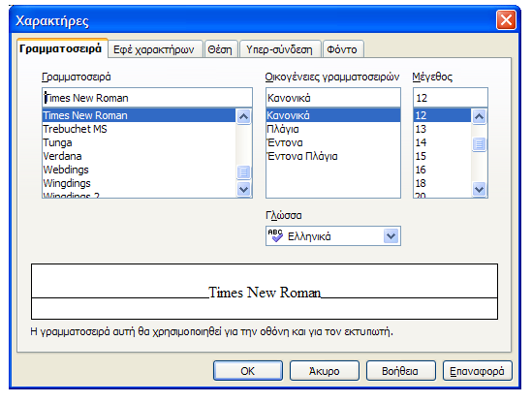Click the Επαναφορά button
532x403 pixels.
pos(478,371)
